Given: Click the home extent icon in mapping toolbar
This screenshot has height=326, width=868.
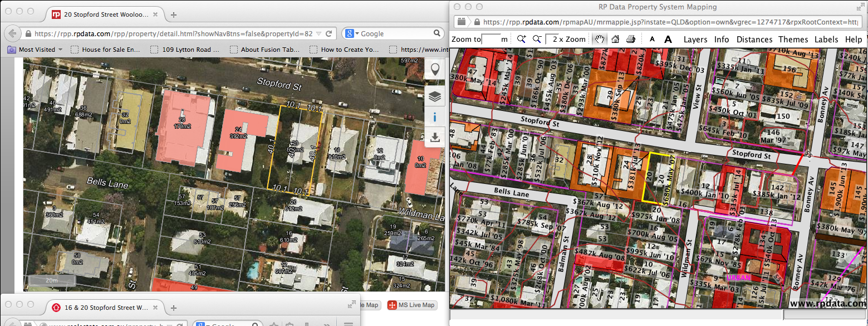Looking at the screenshot, I should click(615, 39).
